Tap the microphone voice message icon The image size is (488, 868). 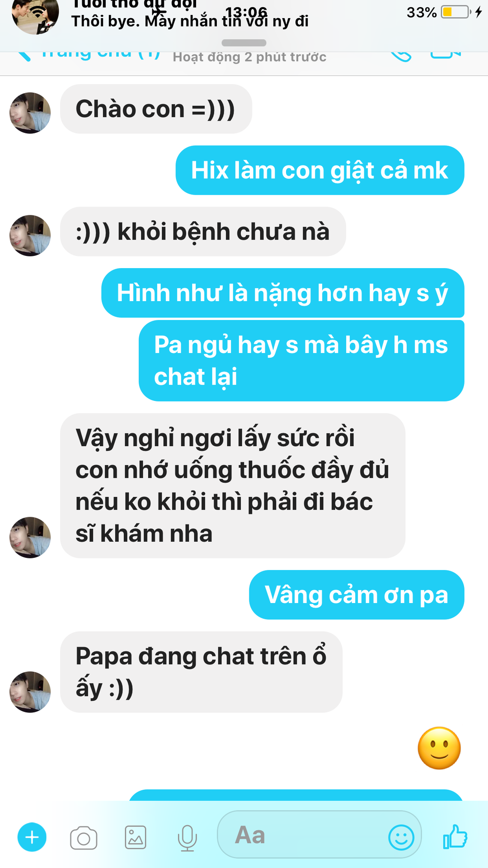click(x=187, y=838)
